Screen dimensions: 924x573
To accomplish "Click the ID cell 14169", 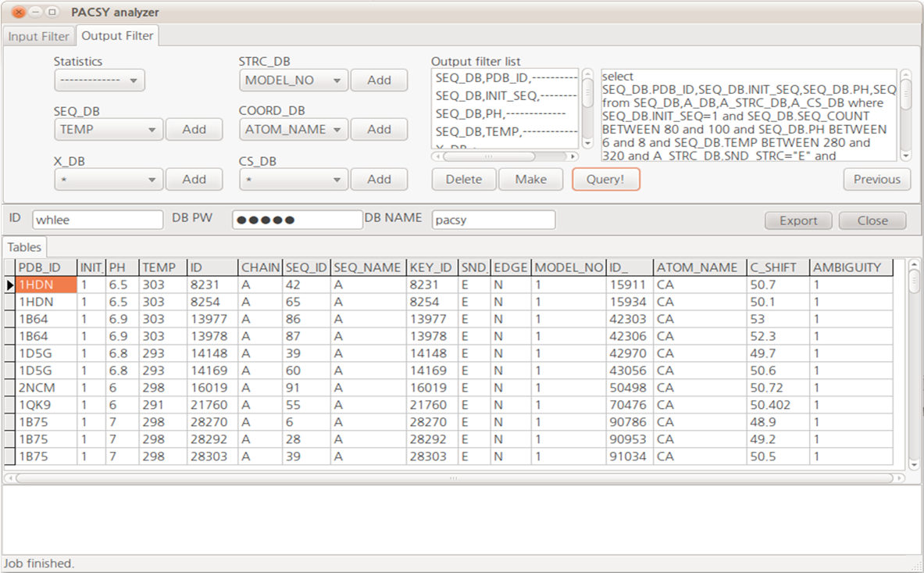I will 212,371.
